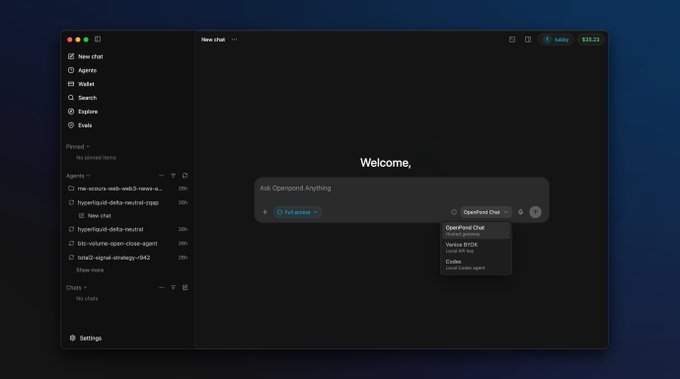Open the Agents page in sidebar navigation
The width and height of the screenshot is (680, 379).
point(82,70)
